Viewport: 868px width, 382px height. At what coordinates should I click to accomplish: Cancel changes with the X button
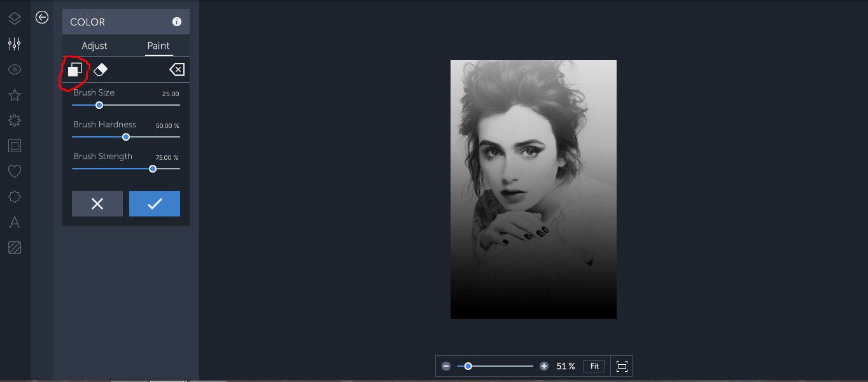click(97, 204)
